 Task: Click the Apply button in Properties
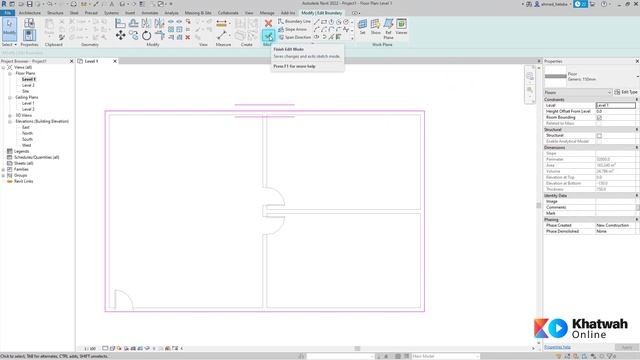tap(627, 347)
